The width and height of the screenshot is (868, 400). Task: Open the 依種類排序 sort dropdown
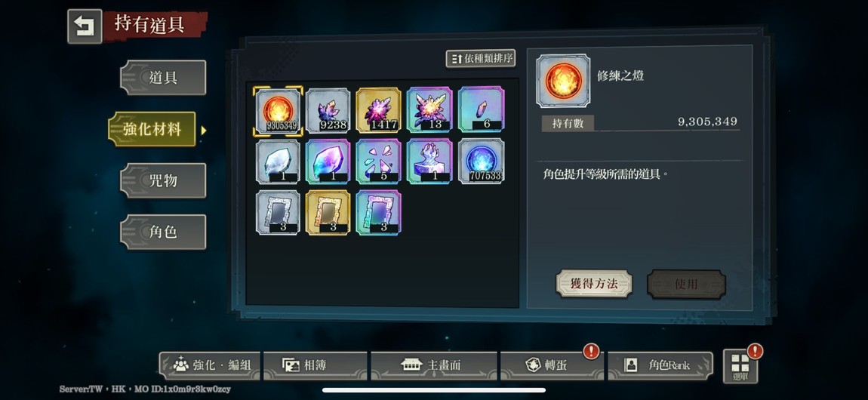[481, 58]
